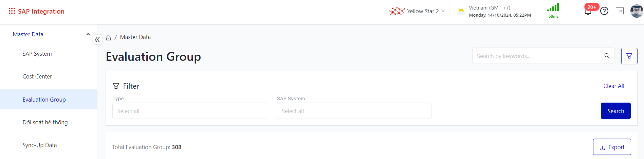This screenshot has width=644, height=159.
Task: Open the help question mark icon
Action: (604, 11)
